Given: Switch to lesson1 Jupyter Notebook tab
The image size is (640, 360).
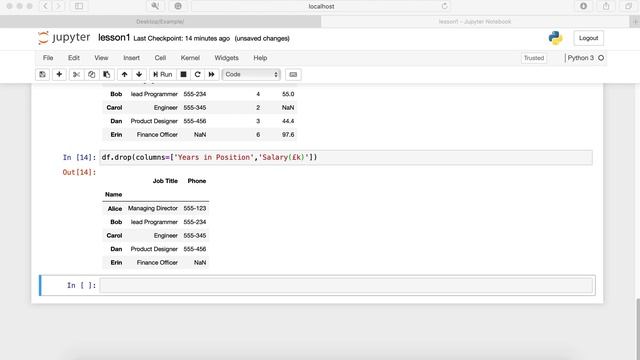Looking at the screenshot, I should pos(475,22).
